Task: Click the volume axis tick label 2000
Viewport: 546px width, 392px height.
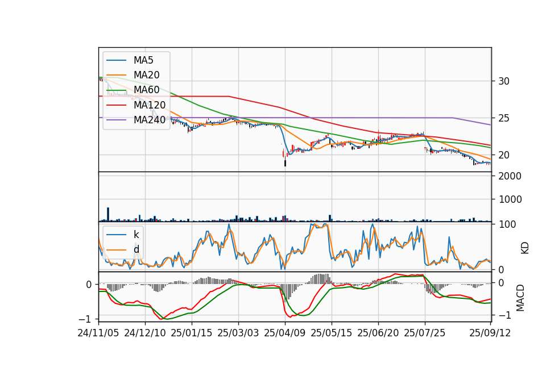Action: click(x=510, y=176)
